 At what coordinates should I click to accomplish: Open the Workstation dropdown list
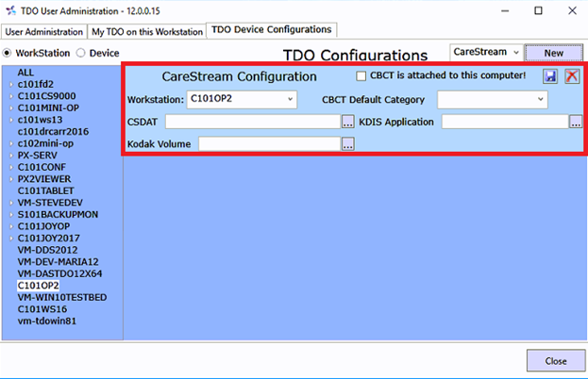point(288,98)
